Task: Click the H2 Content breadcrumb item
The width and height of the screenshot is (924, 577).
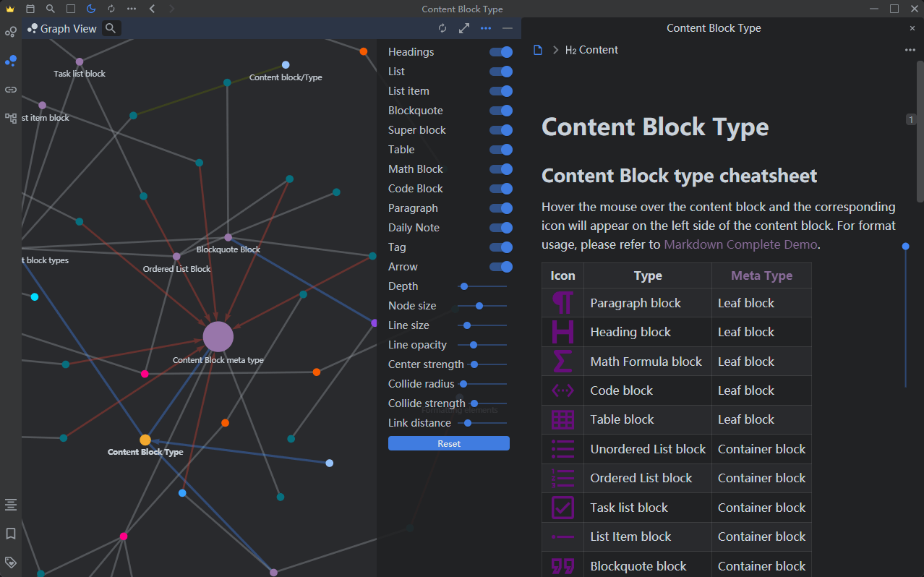Action: pyautogui.click(x=591, y=50)
